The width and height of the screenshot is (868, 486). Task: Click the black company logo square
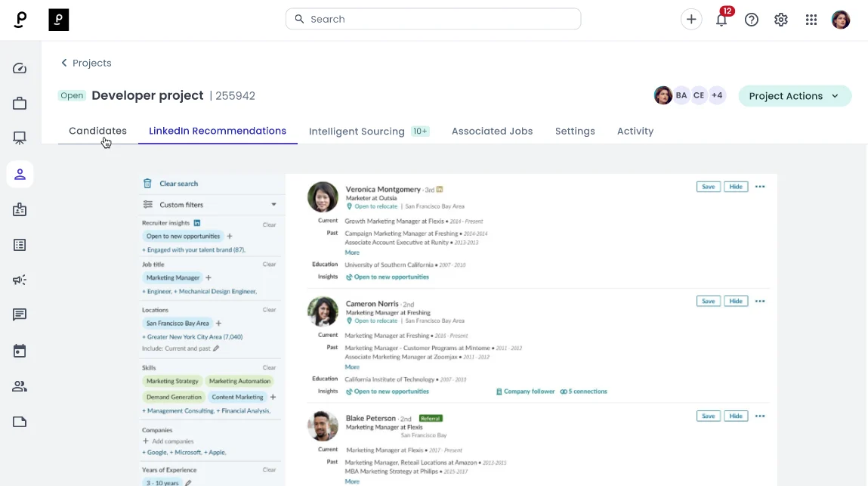[x=59, y=20]
